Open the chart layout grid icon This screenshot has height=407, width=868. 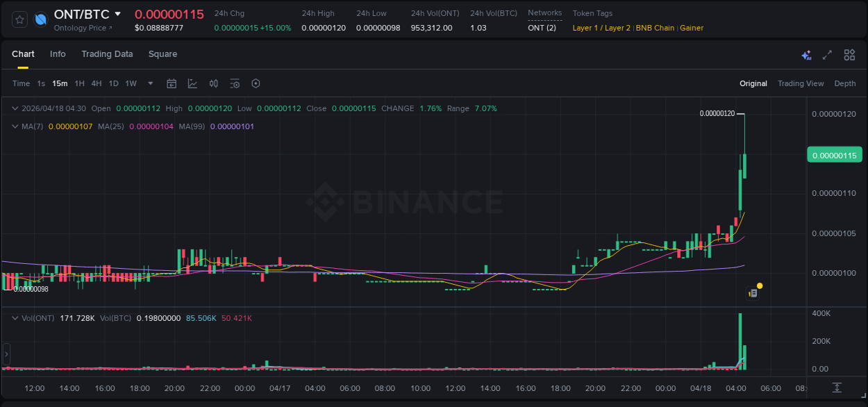(849, 55)
